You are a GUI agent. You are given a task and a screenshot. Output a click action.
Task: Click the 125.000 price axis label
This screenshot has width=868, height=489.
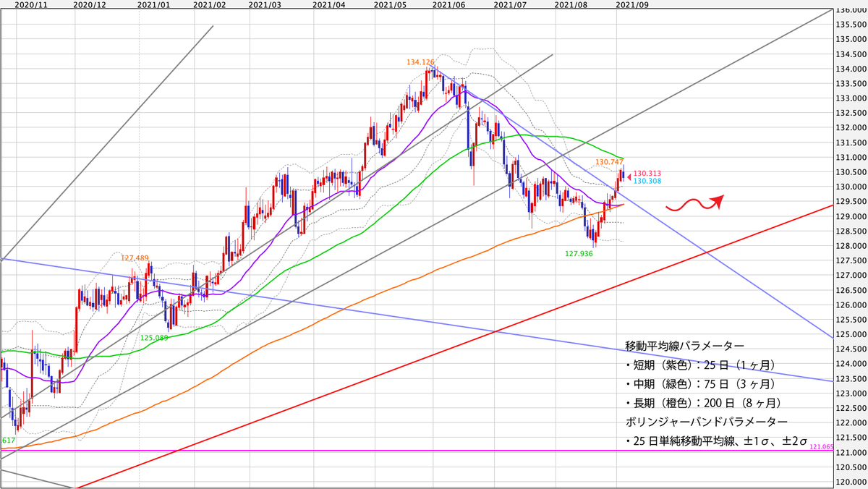tap(852, 334)
